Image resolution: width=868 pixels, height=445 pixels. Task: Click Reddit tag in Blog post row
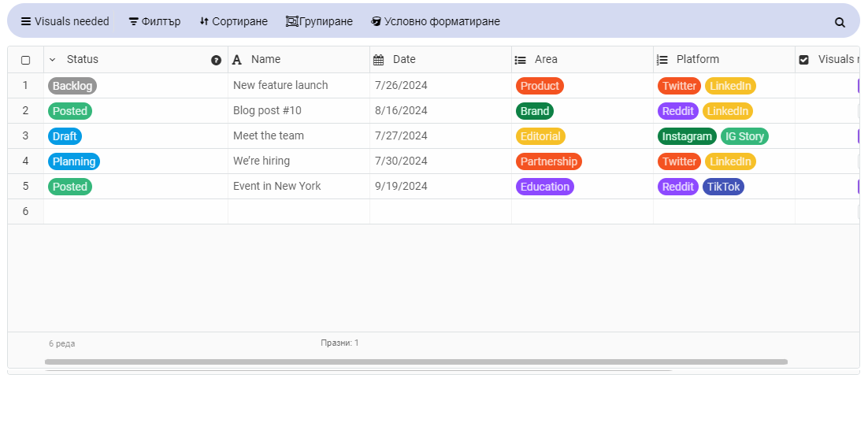click(x=678, y=111)
